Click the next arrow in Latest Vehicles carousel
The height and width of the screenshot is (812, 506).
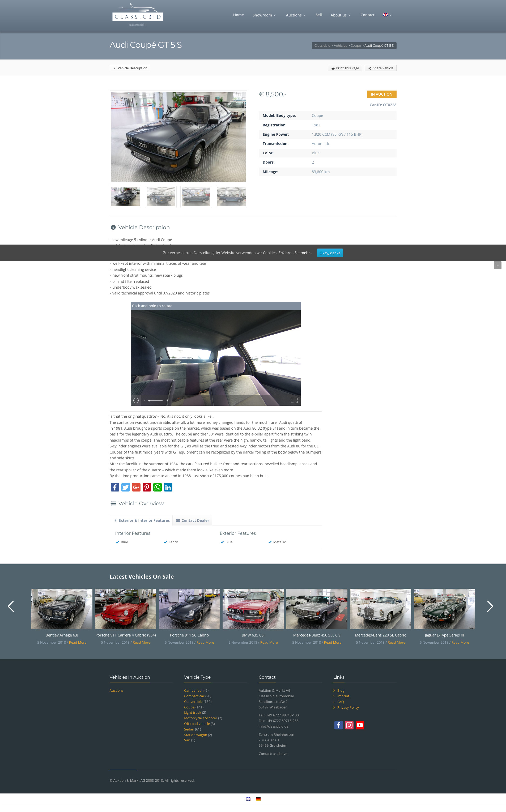490,606
